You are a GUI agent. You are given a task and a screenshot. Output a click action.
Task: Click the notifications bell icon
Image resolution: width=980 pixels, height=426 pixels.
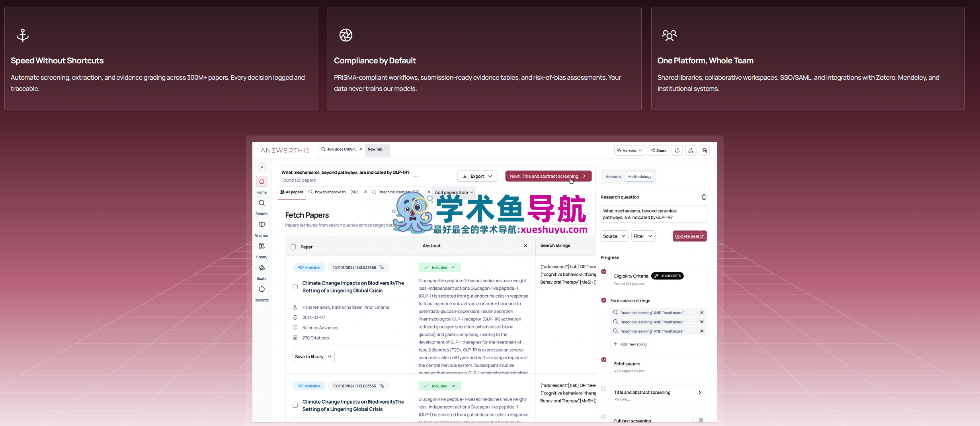tap(677, 150)
